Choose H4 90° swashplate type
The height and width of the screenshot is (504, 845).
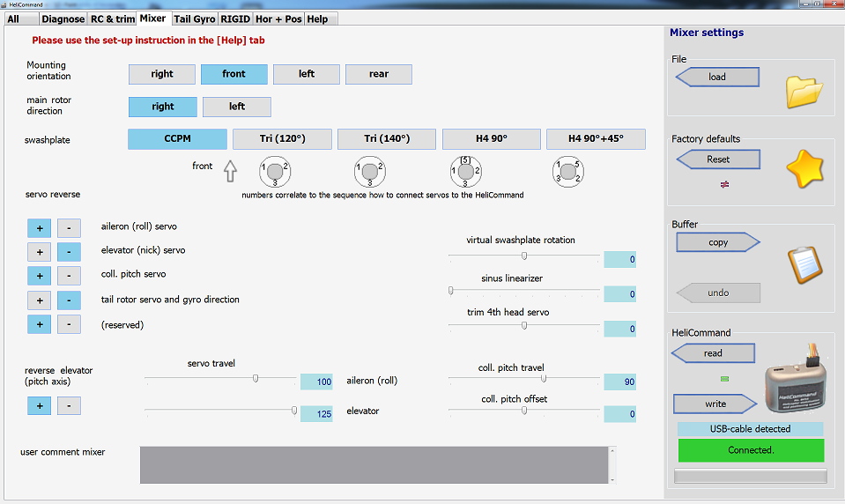pos(492,139)
